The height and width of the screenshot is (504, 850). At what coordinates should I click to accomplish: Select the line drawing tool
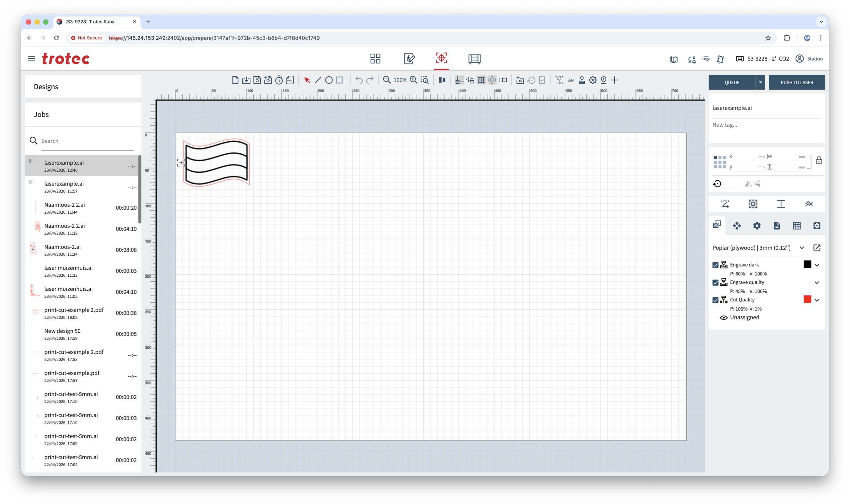(x=318, y=80)
